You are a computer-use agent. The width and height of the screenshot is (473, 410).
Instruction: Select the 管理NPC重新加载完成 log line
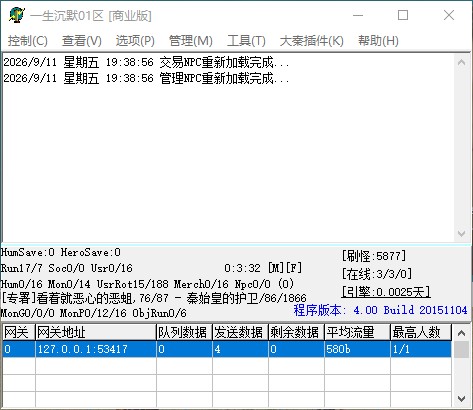(x=146, y=78)
